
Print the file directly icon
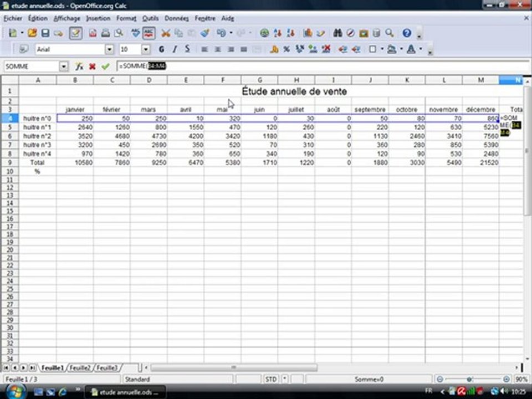(105, 33)
